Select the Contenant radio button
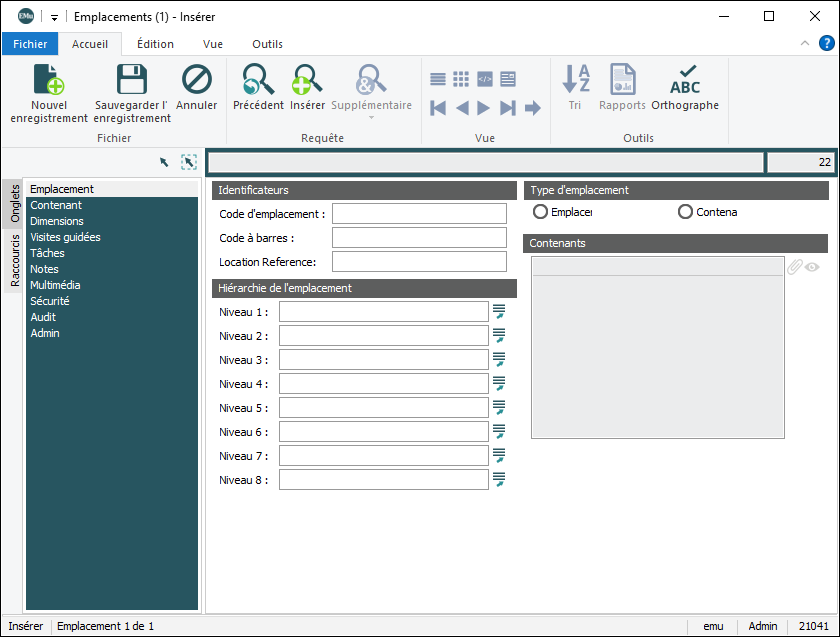Image resolution: width=840 pixels, height=637 pixels. point(685,212)
